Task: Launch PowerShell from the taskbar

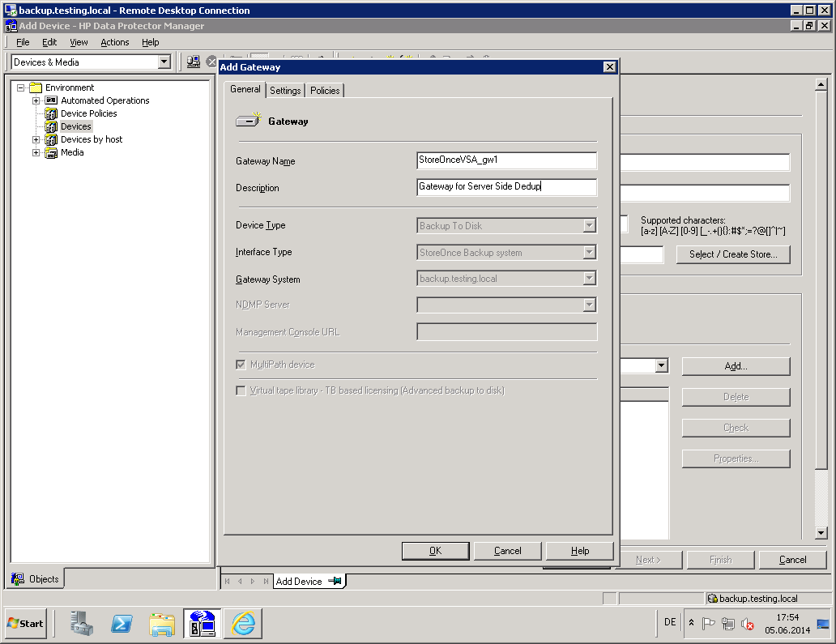Action: pyautogui.click(x=122, y=623)
